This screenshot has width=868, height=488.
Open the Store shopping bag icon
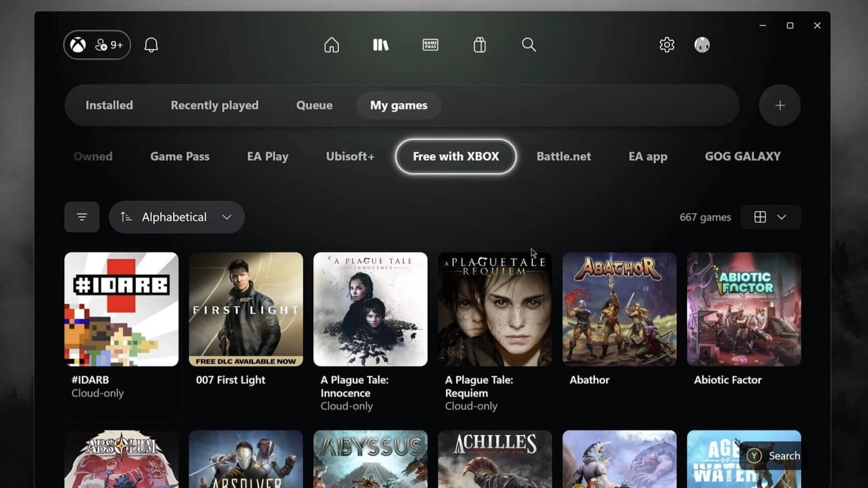pyautogui.click(x=480, y=45)
